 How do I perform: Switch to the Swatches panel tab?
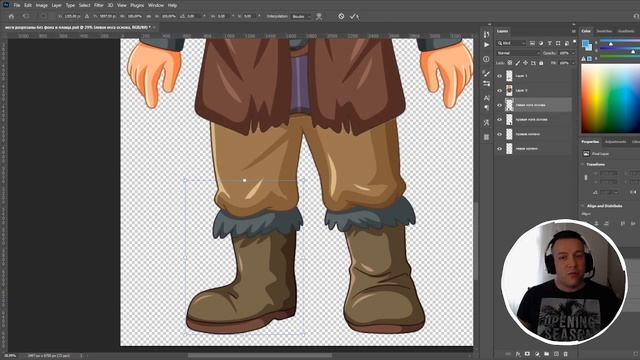point(604,31)
